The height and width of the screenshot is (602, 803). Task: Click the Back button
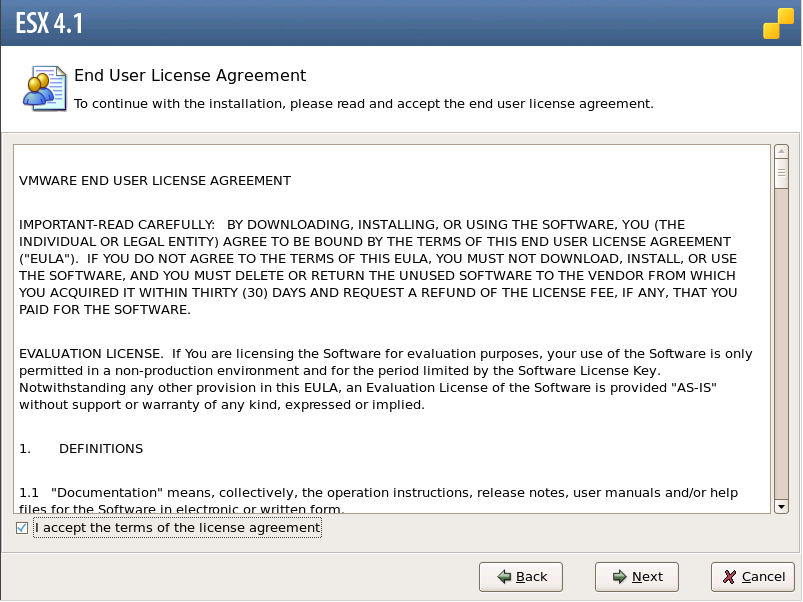[x=521, y=577]
